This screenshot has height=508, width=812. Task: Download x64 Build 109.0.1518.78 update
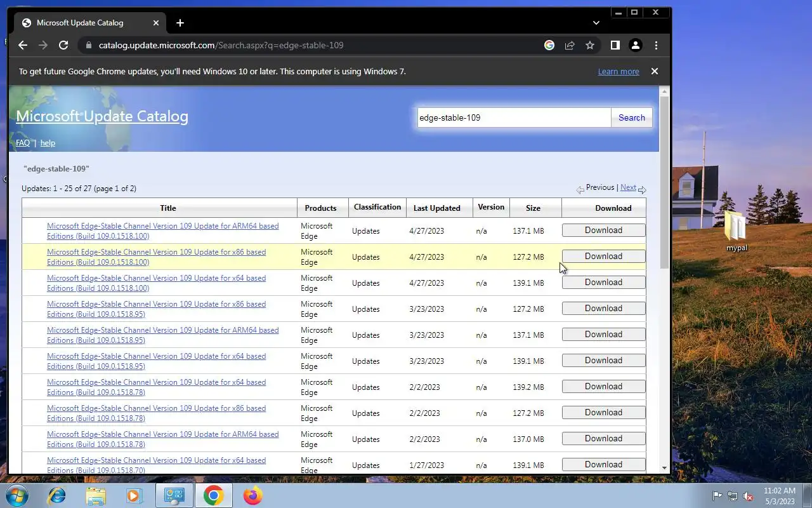pyautogui.click(x=603, y=387)
